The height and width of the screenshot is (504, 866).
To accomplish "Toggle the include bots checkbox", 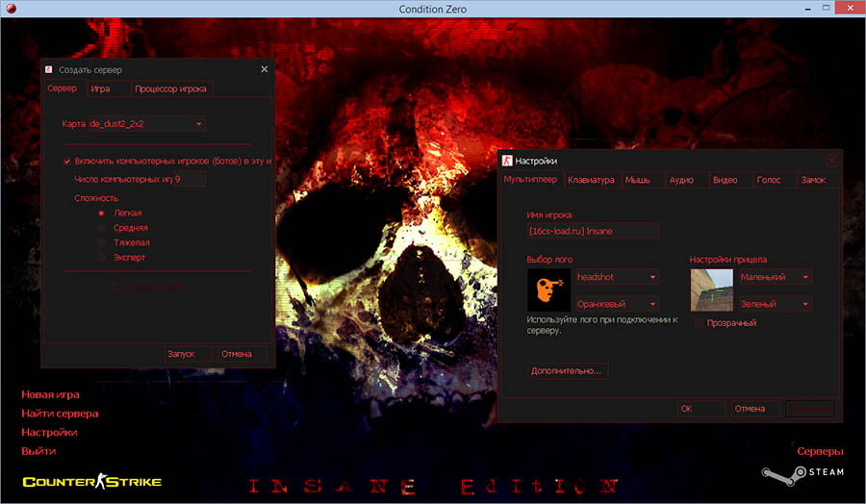I will (66, 162).
